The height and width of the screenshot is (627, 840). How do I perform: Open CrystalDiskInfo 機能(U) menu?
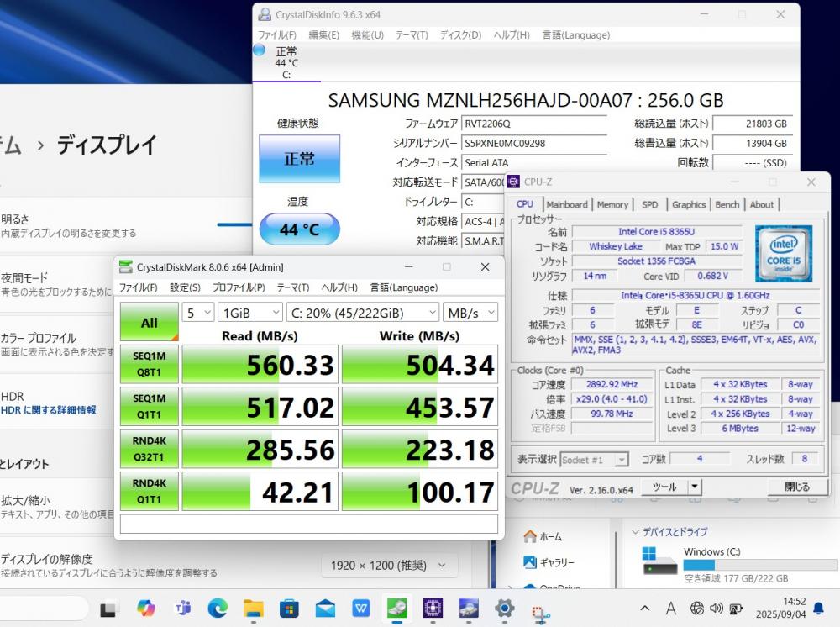368,34
